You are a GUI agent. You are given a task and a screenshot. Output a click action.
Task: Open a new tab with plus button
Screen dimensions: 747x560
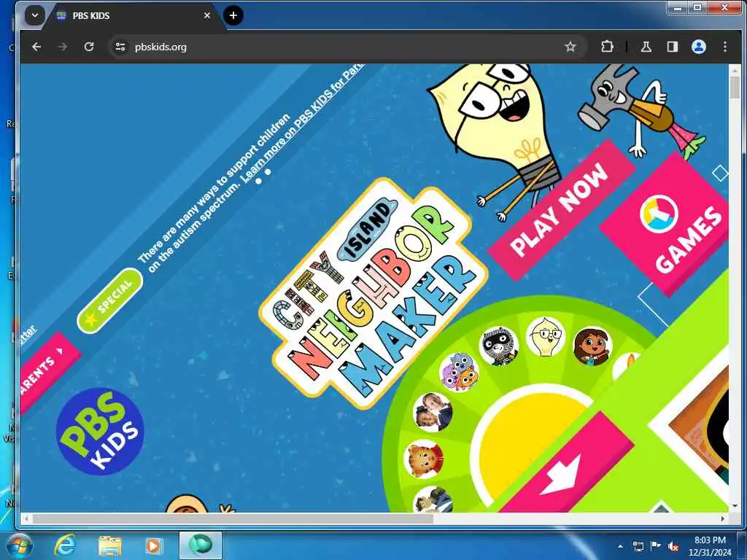233,15
